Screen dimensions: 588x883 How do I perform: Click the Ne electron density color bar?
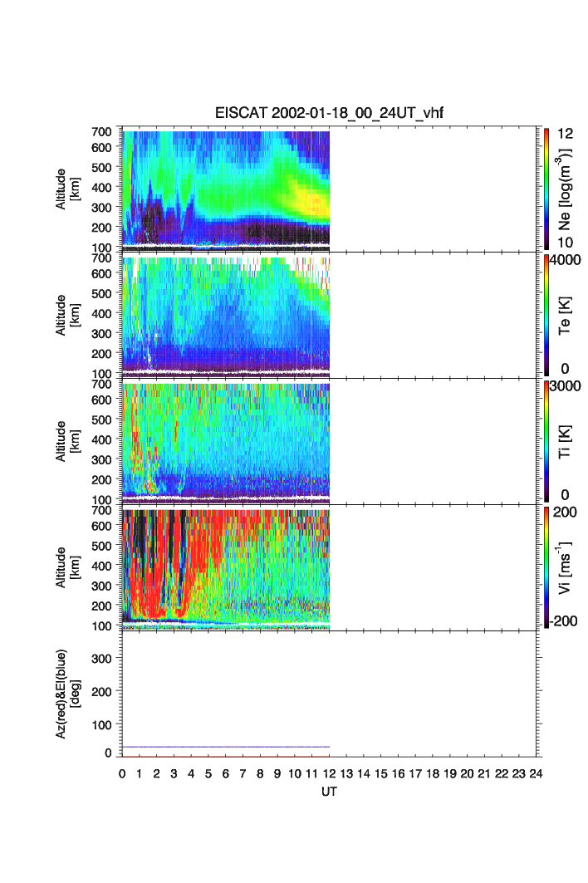[546, 188]
